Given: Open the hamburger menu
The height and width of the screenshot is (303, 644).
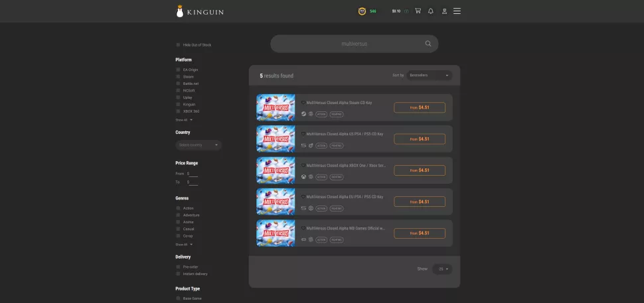Looking at the screenshot, I should click(457, 11).
